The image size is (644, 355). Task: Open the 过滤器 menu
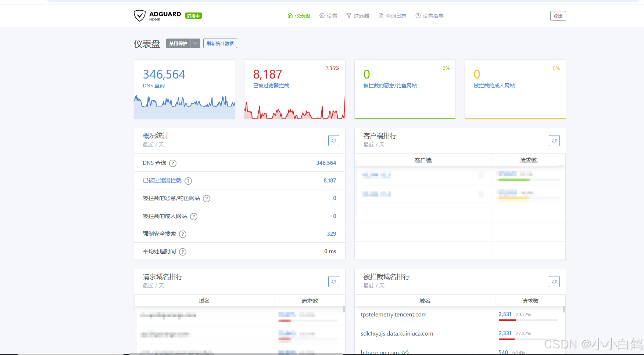(358, 16)
